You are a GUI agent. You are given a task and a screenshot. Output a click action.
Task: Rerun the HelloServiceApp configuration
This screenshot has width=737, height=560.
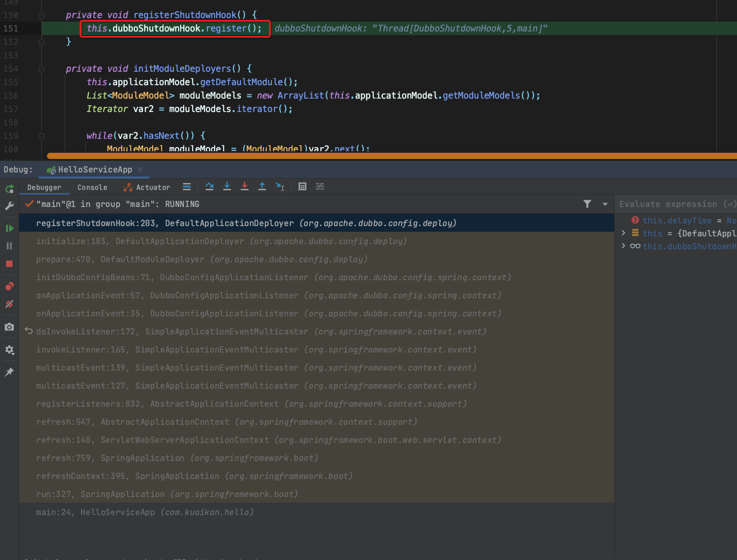coord(8,188)
